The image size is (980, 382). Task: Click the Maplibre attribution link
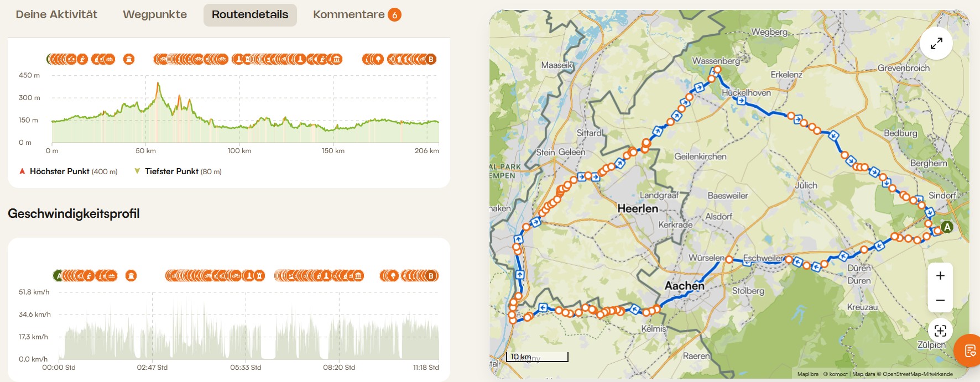(807, 374)
